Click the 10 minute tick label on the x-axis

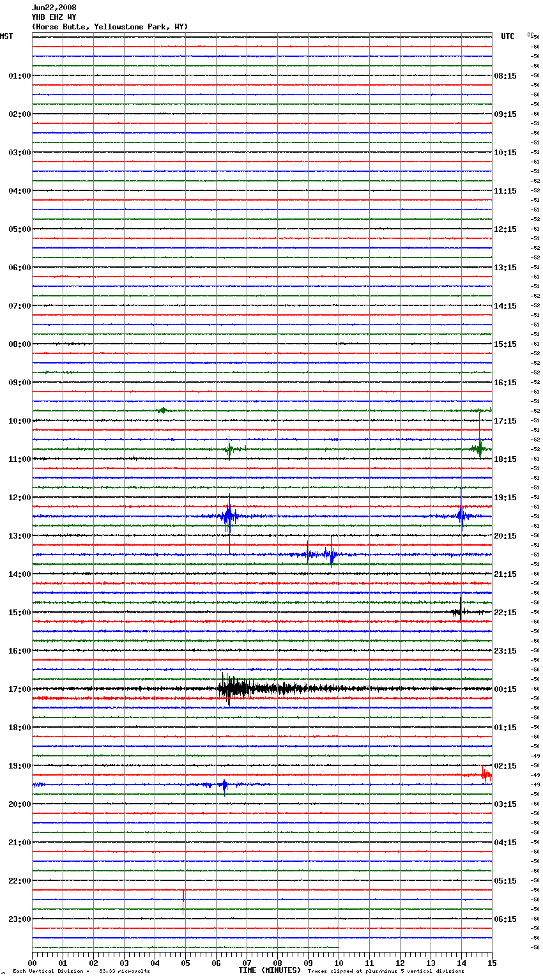coord(339,963)
